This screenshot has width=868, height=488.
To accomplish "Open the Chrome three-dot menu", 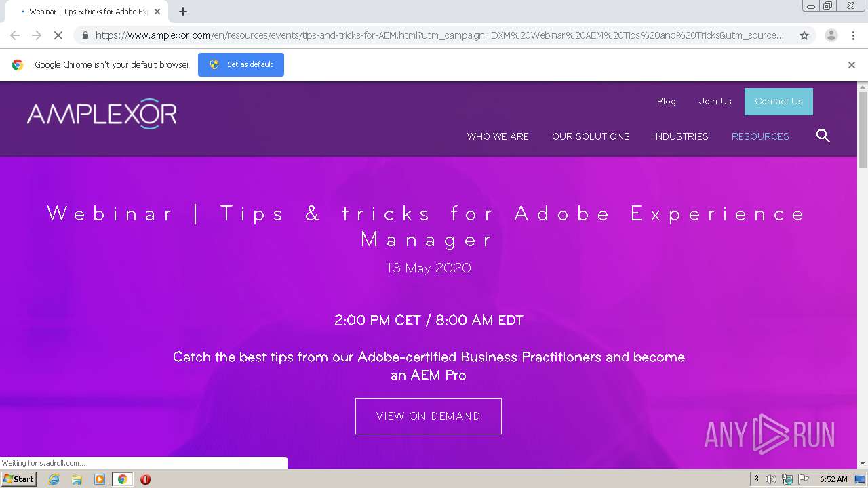I will [853, 35].
